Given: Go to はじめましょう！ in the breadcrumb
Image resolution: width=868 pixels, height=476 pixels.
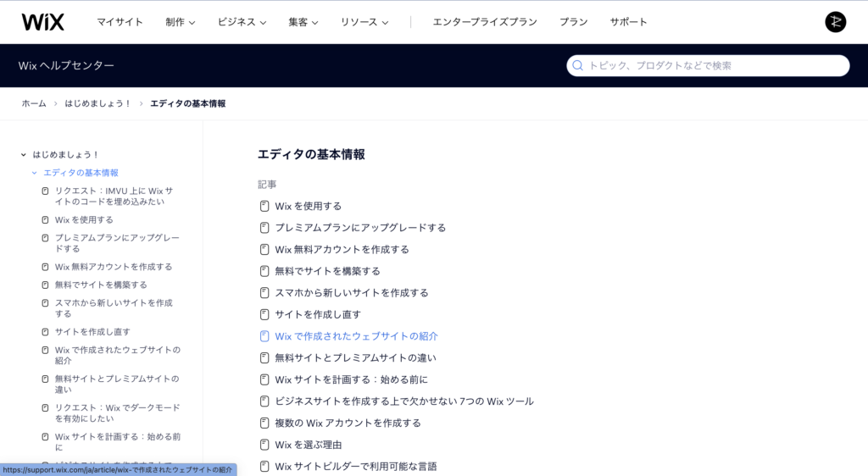Looking at the screenshot, I should coord(98,103).
